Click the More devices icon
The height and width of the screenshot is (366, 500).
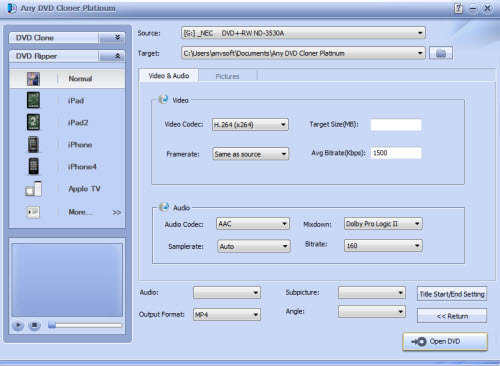33,212
